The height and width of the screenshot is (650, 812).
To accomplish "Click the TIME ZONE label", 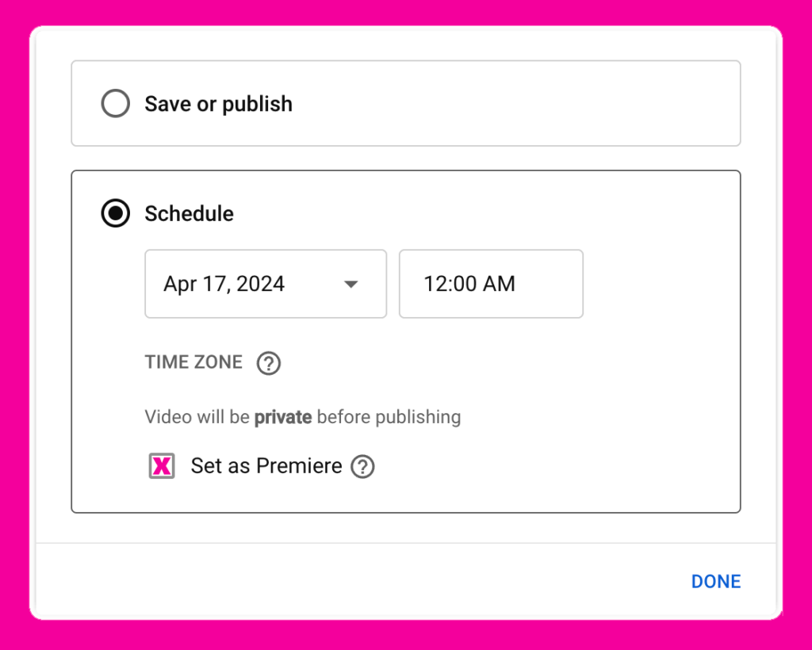I will click(193, 362).
